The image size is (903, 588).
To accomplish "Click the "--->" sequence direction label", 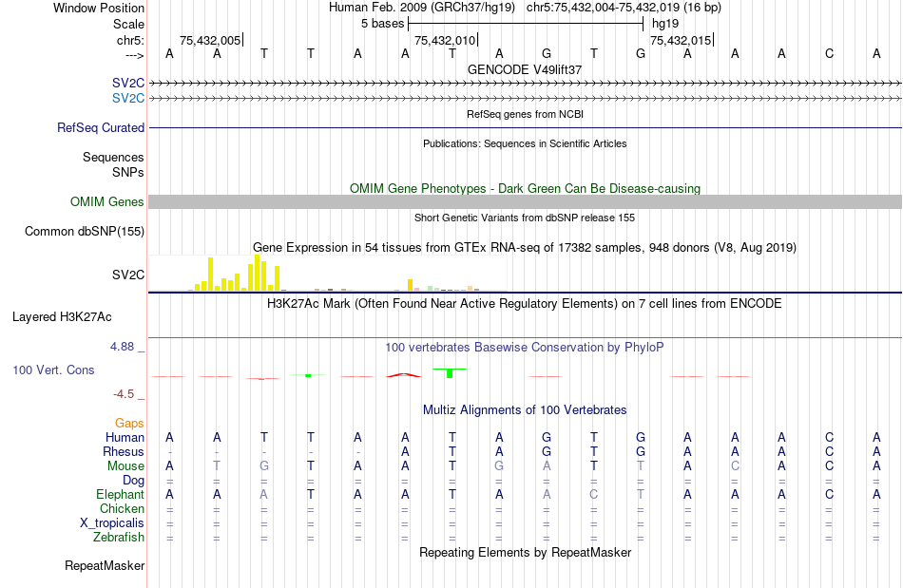I will [135, 55].
